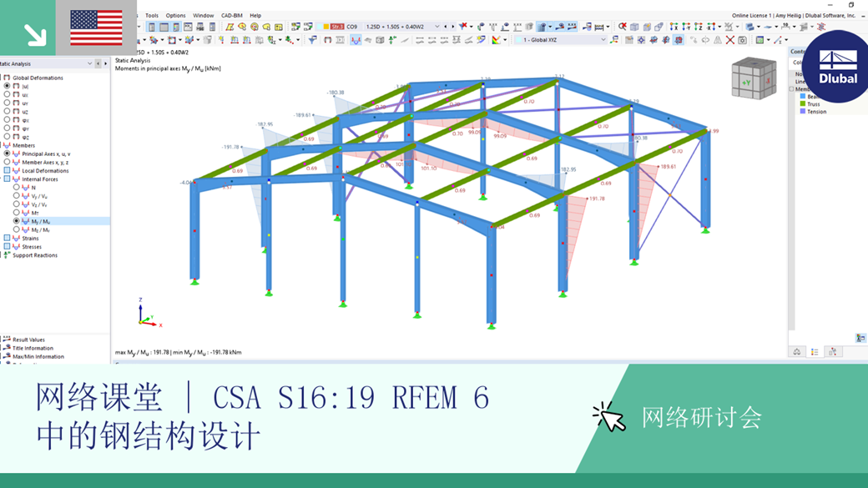Click the dimension line toolbar icon

point(785,27)
